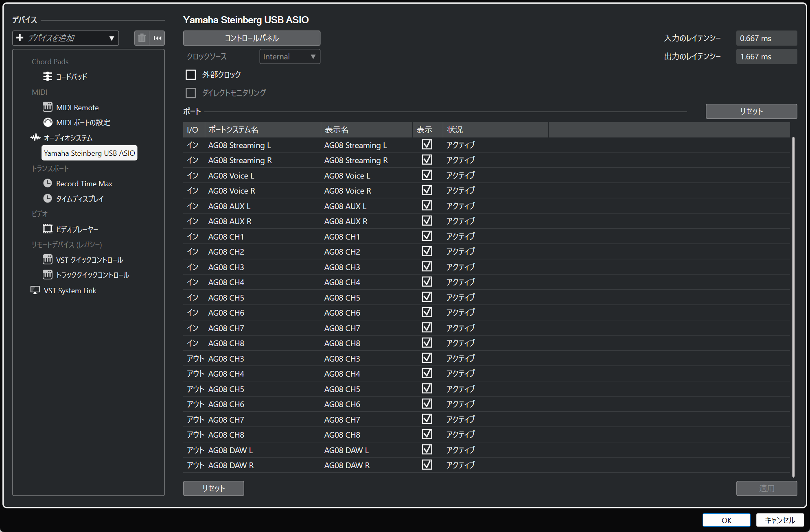
Task: Uncheck visibility for output AG08 DAW R
Action: (427, 465)
